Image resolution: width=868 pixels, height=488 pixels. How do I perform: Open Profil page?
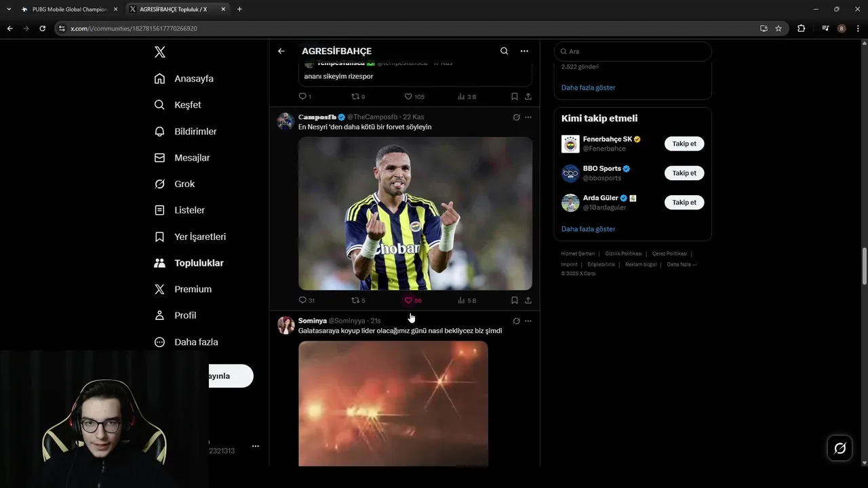click(x=175, y=316)
